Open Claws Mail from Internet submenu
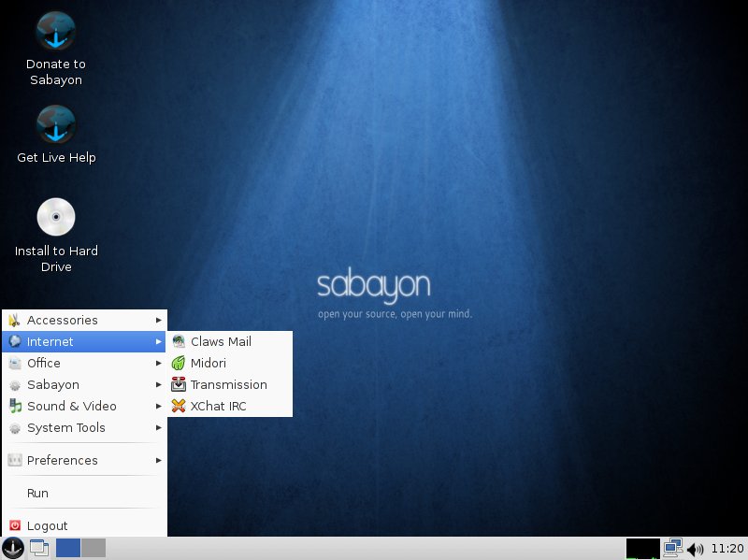The height and width of the screenshot is (560, 748). 221,341
